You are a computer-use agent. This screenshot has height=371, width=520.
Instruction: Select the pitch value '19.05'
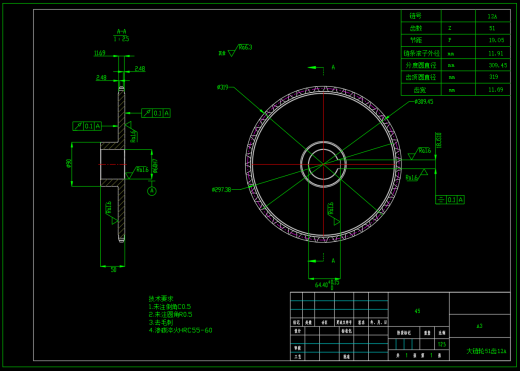pyautogui.click(x=496, y=40)
